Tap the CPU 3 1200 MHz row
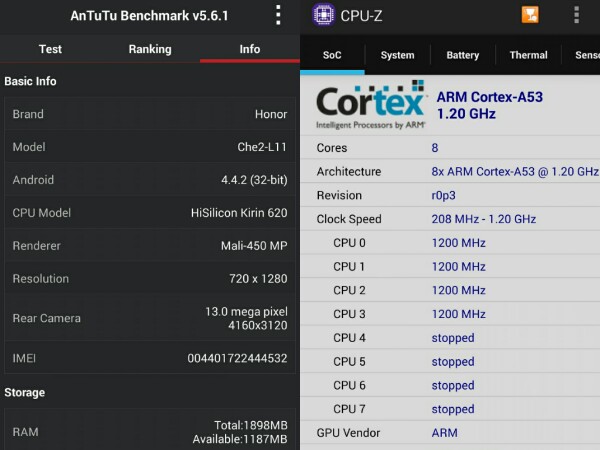 point(450,314)
